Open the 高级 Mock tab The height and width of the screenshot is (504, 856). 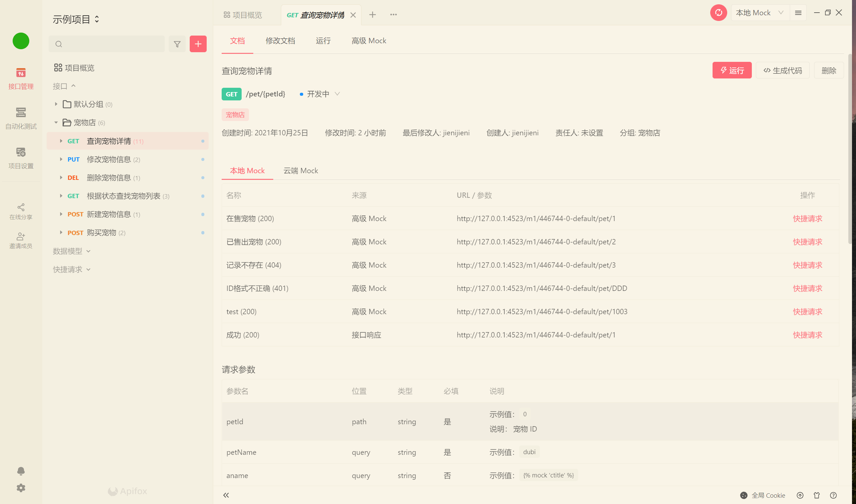368,41
